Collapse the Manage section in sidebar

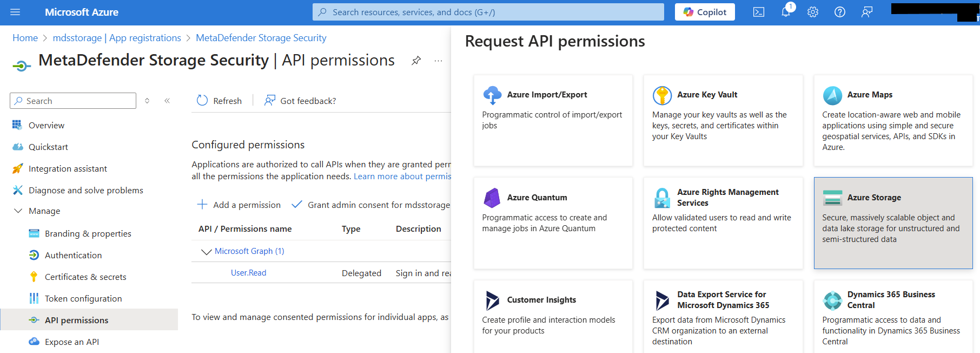coord(18,211)
